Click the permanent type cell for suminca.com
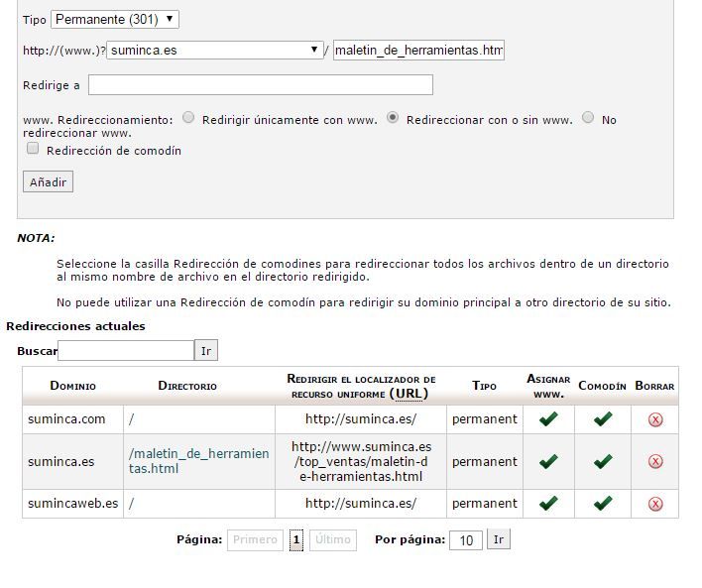 (x=485, y=419)
